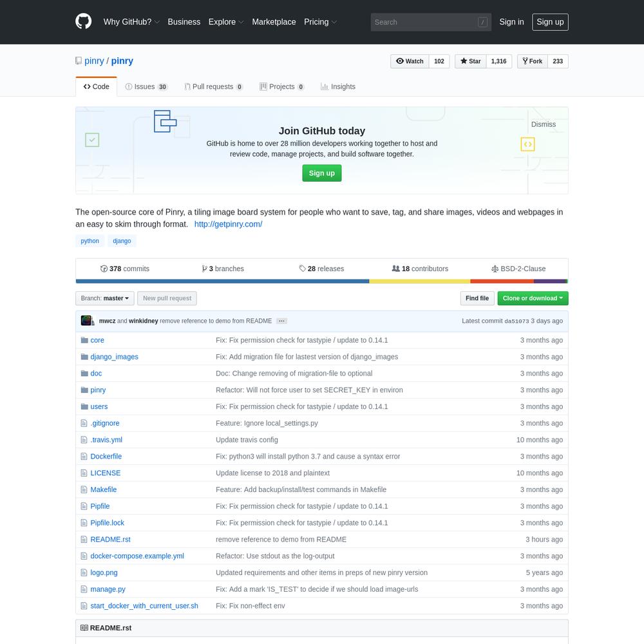Expand the Why GitHub? menu
The image size is (644, 644).
point(131,22)
